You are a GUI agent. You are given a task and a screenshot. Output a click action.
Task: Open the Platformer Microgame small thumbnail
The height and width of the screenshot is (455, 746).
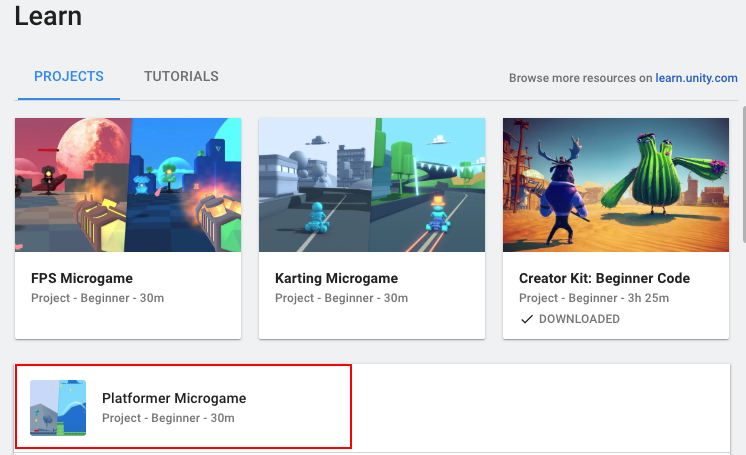(x=58, y=408)
